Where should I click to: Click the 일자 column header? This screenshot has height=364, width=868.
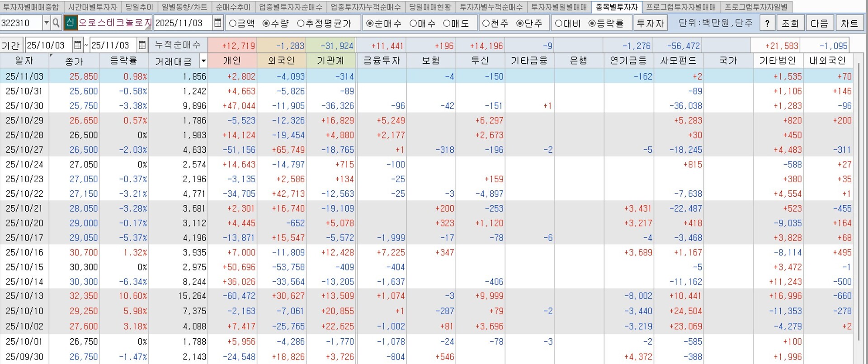coord(24,61)
